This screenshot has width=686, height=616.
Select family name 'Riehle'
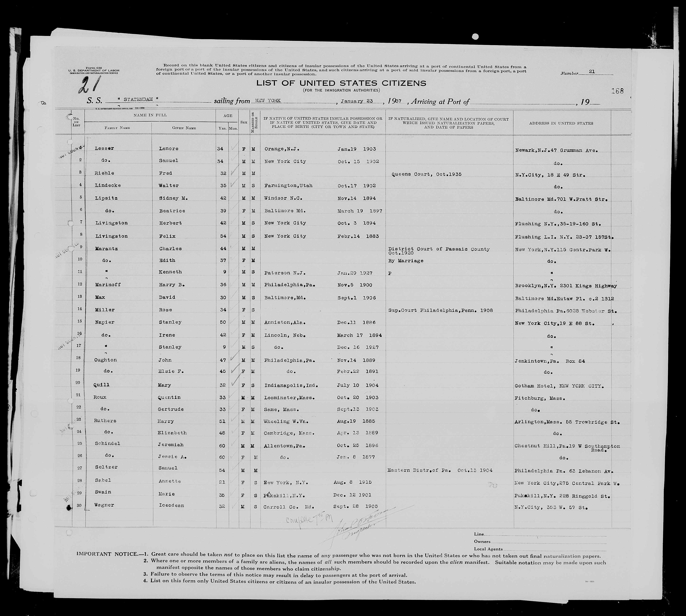[x=105, y=173]
